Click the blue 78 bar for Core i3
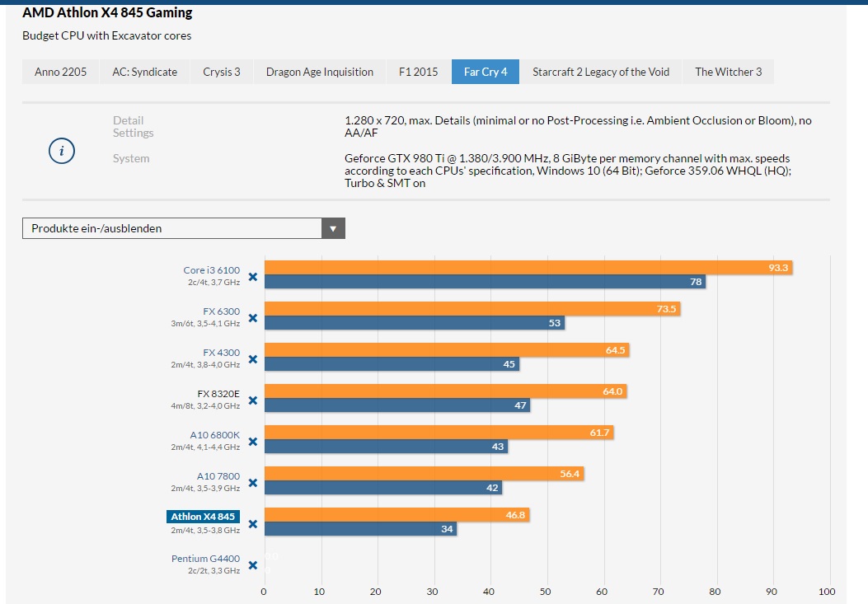868x604 pixels. coord(485,282)
